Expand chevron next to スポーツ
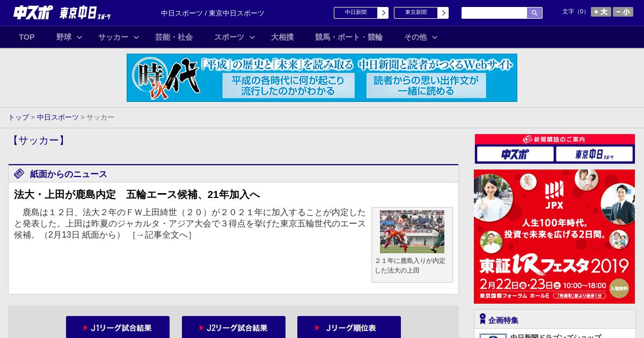 point(252,37)
